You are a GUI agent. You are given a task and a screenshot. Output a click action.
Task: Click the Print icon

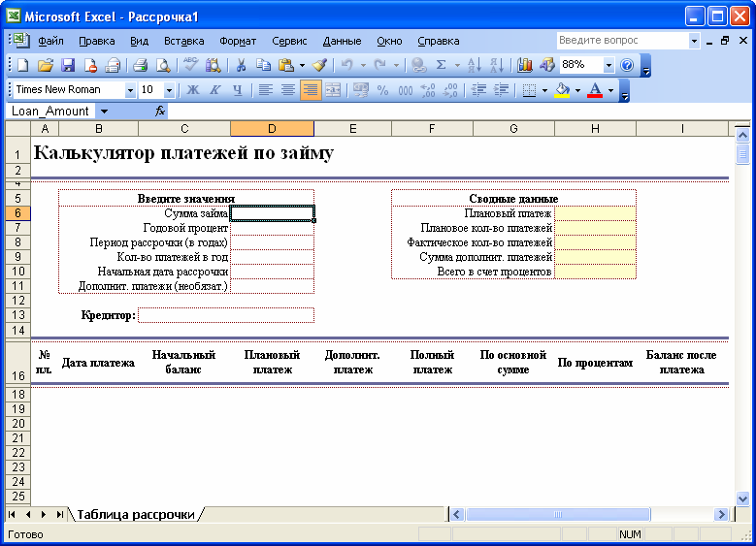[141, 65]
